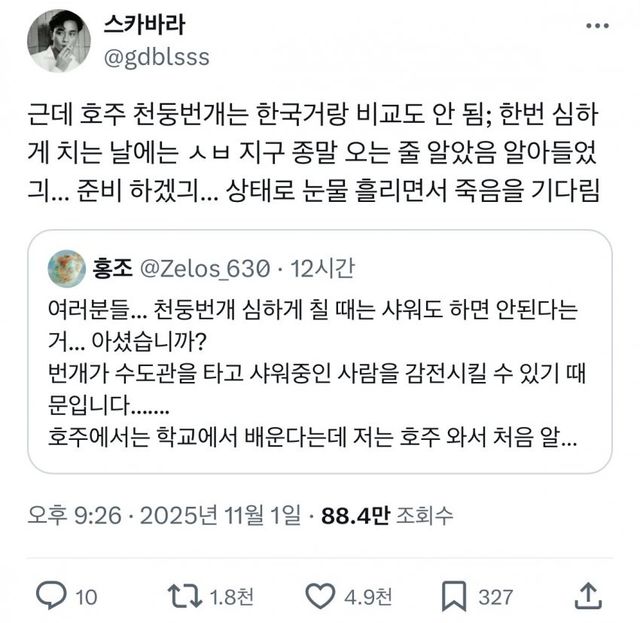Open 홍조's small avatar in the quoted post

[x=67, y=269]
